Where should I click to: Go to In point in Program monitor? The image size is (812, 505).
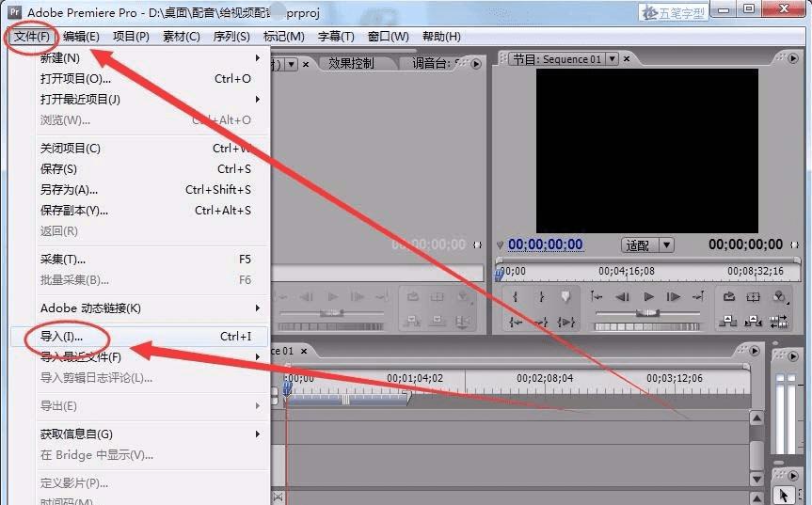click(515, 323)
